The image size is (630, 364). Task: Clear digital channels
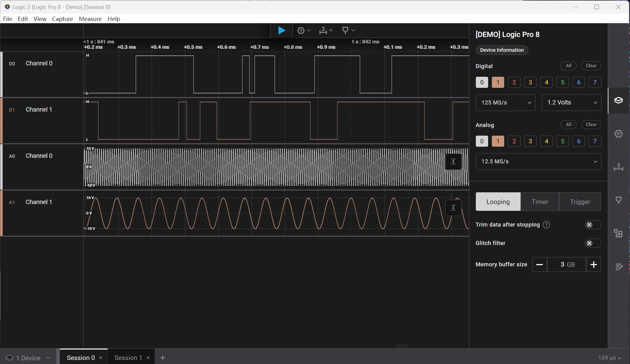[x=591, y=66]
